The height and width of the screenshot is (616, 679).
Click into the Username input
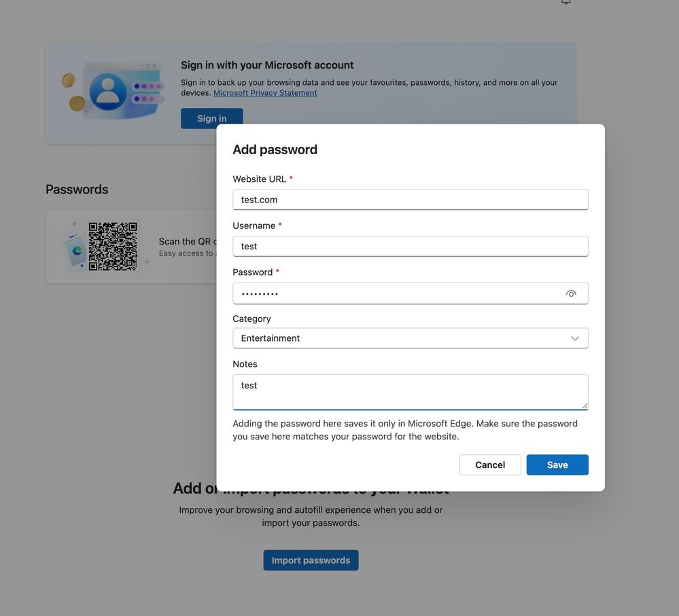410,247
